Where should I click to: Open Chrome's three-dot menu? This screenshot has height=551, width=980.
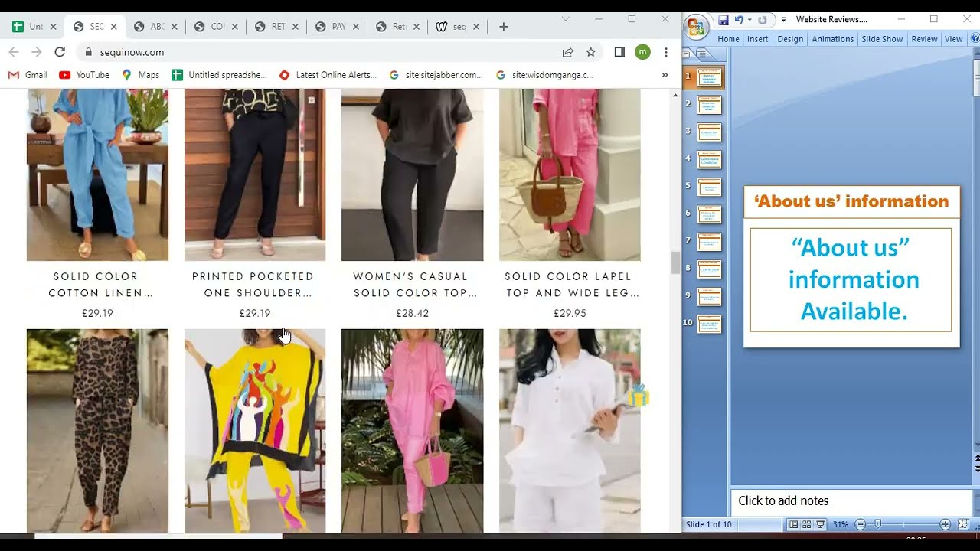666,52
